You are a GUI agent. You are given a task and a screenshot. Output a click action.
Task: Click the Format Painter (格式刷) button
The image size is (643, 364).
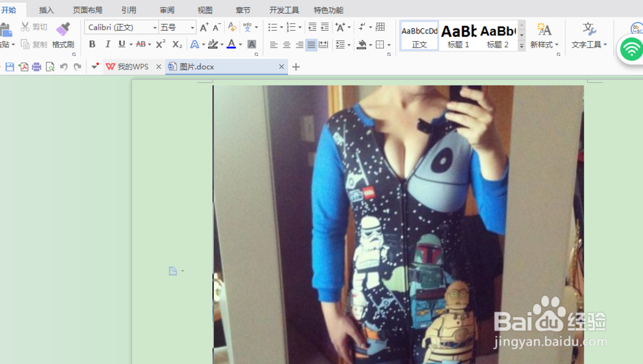coord(63,35)
